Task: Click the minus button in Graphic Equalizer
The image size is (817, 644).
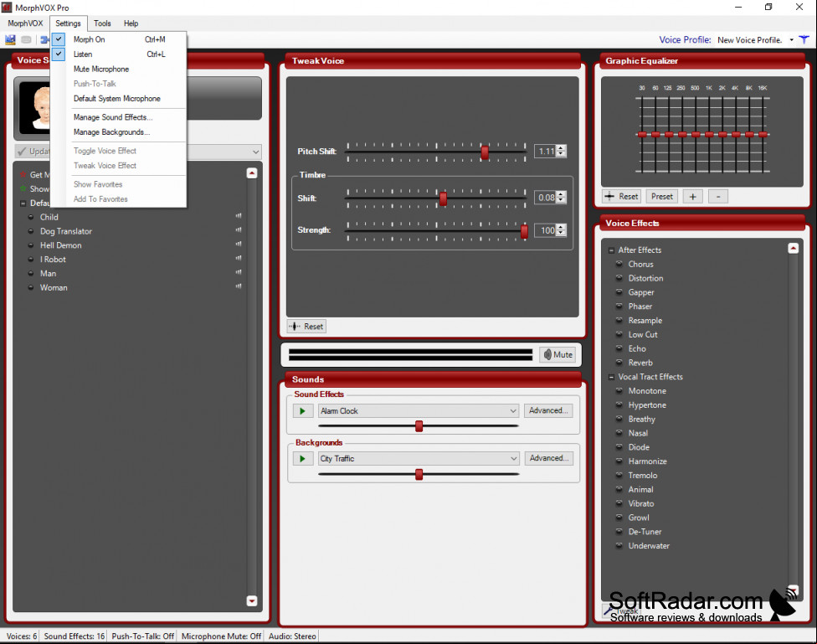Action: click(x=718, y=197)
